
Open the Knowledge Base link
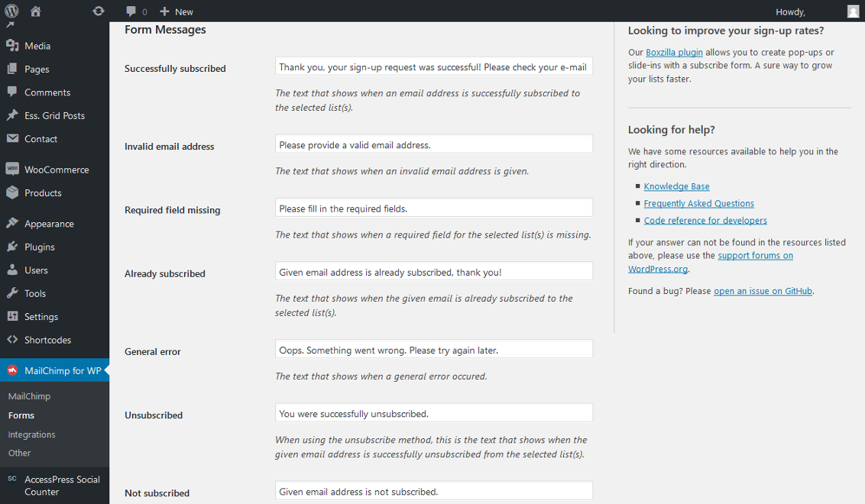(676, 186)
